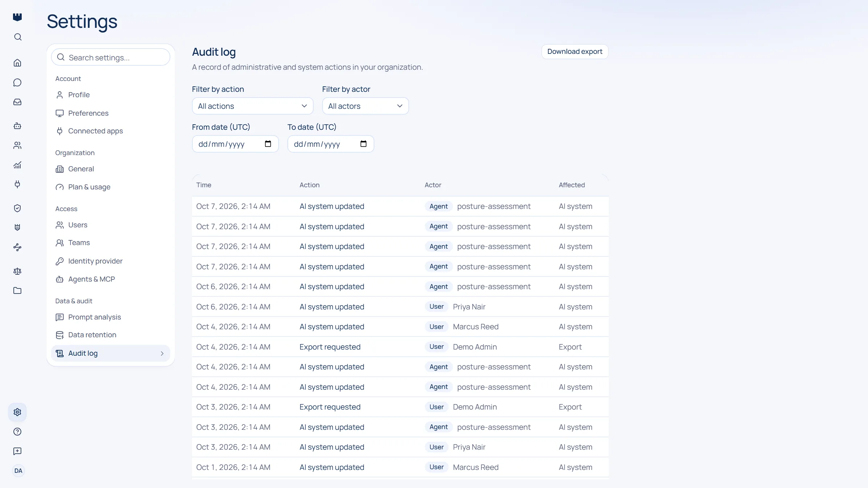Open the scales policy icon in left rail
This screenshot has width=868, height=488.
pos(17,271)
